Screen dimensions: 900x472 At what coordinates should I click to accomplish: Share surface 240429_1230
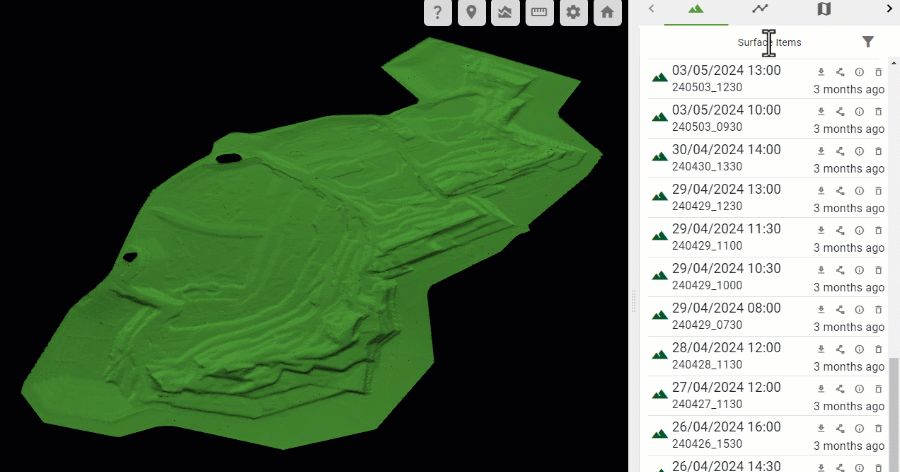click(x=840, y=191)
